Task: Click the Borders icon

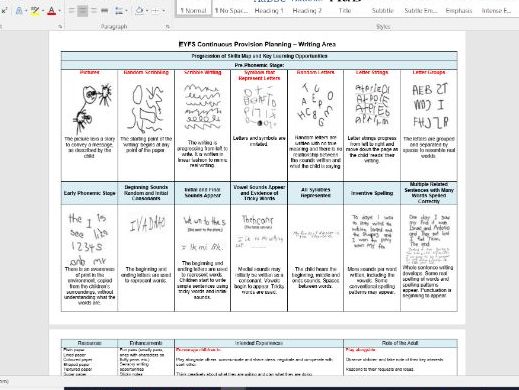Action: pyautogui.click(x=155, y=11)
